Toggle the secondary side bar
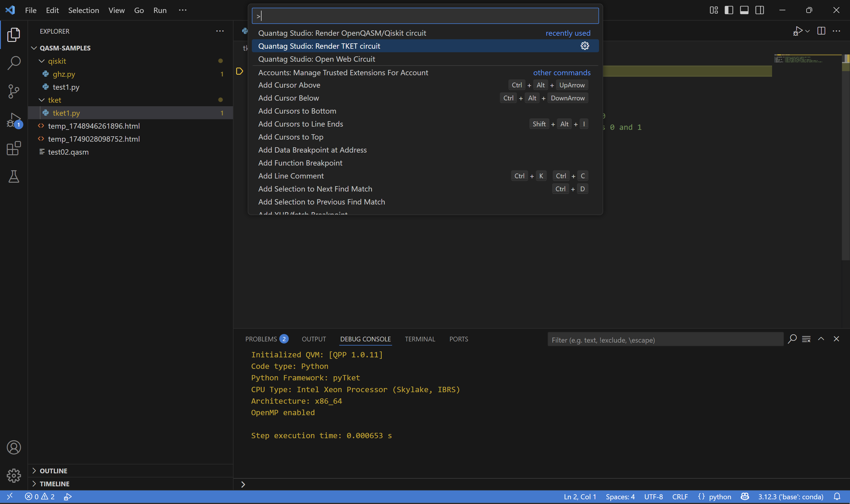Viewport: 850px width, 504px height. (x=760, y=10)
